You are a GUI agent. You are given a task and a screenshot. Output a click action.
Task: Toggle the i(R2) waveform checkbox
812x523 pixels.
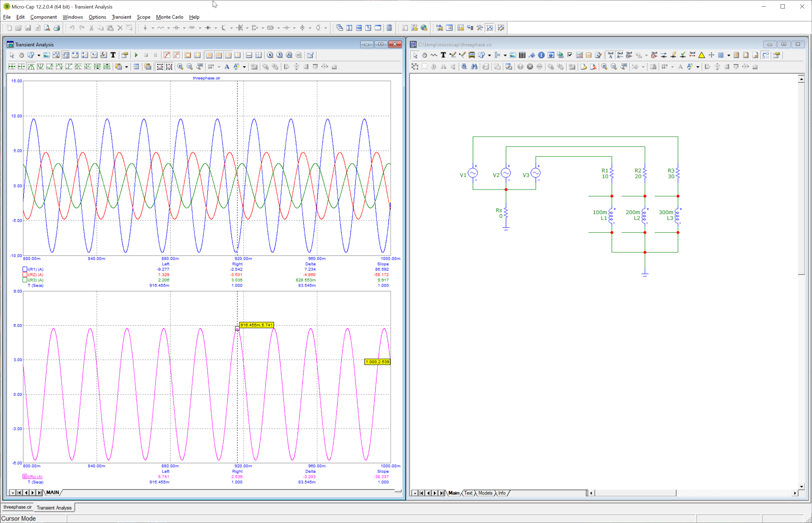[25, 275]
